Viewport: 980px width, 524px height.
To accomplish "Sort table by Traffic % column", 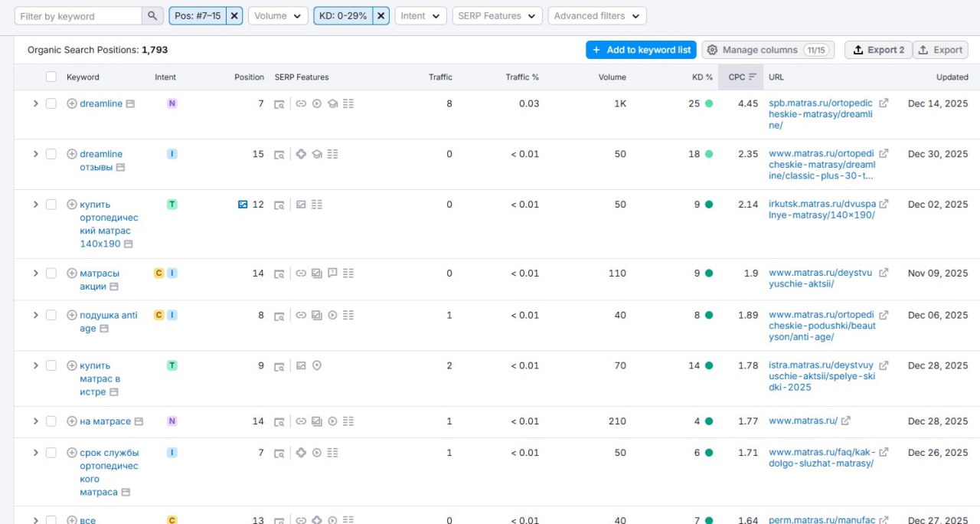I will pyautogui.click(x=522, y=77).
